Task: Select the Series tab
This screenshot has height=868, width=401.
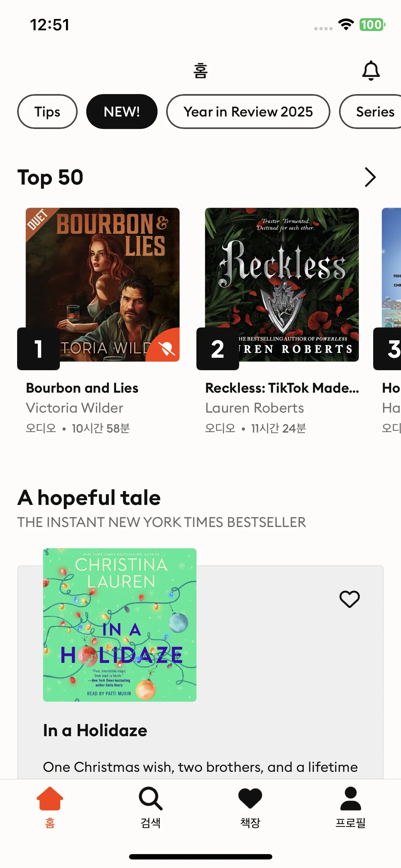Action: [371, 112]
